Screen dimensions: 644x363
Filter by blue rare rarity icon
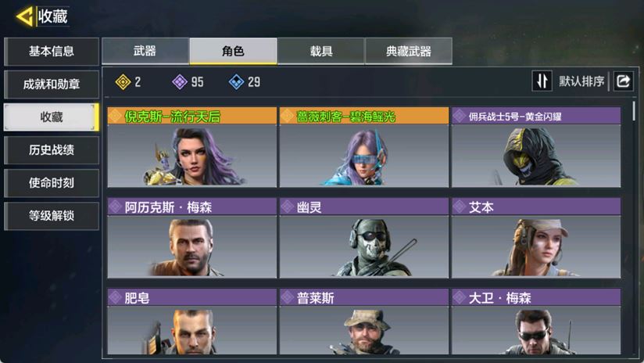pyautogui.click(x=236, y=82)
